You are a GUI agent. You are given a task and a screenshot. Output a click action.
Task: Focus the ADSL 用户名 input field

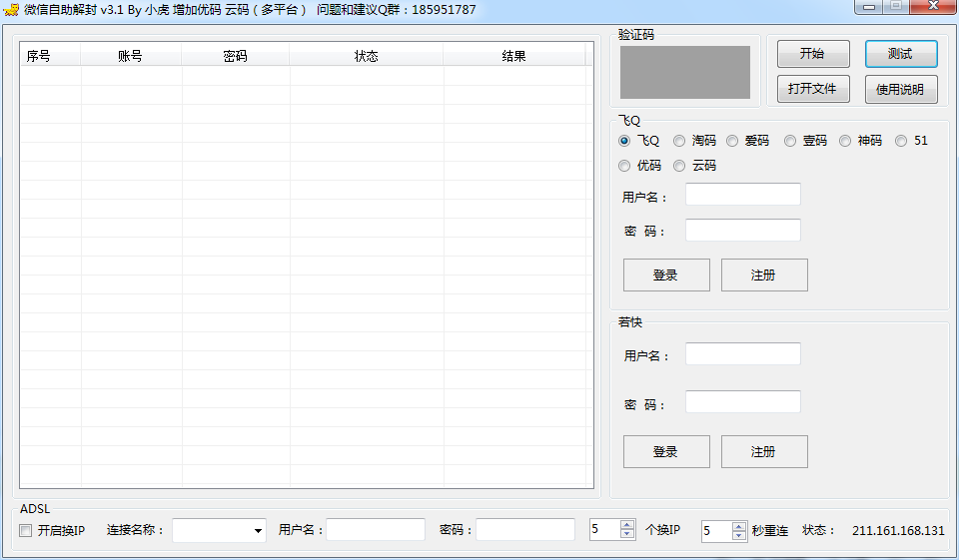point(376,529)
